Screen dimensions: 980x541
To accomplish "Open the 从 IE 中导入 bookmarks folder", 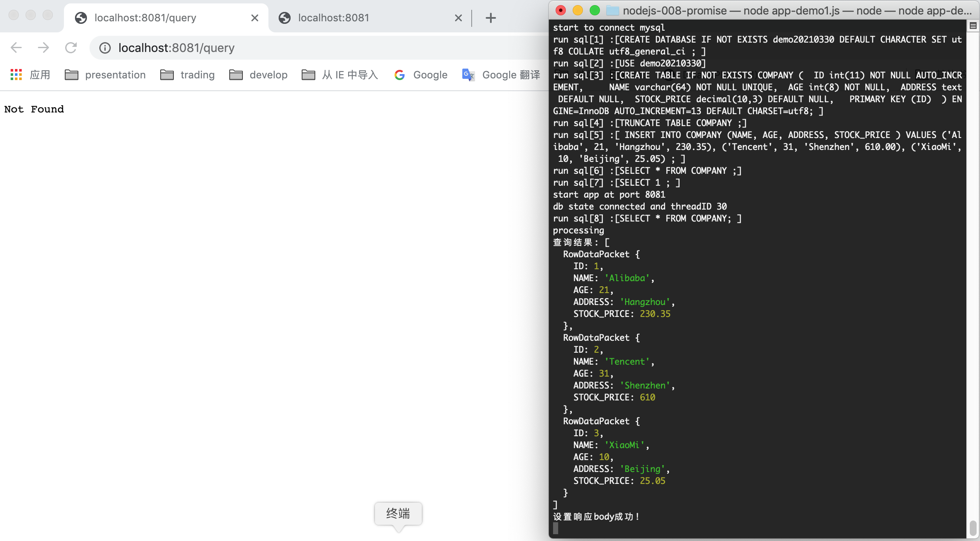I will click(x=340, y=75).
